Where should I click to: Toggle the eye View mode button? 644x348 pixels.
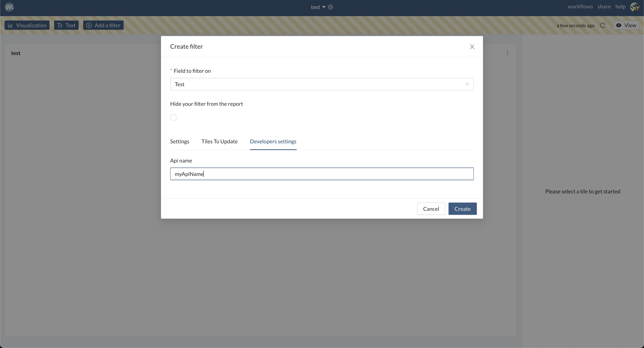coord(626,25)
